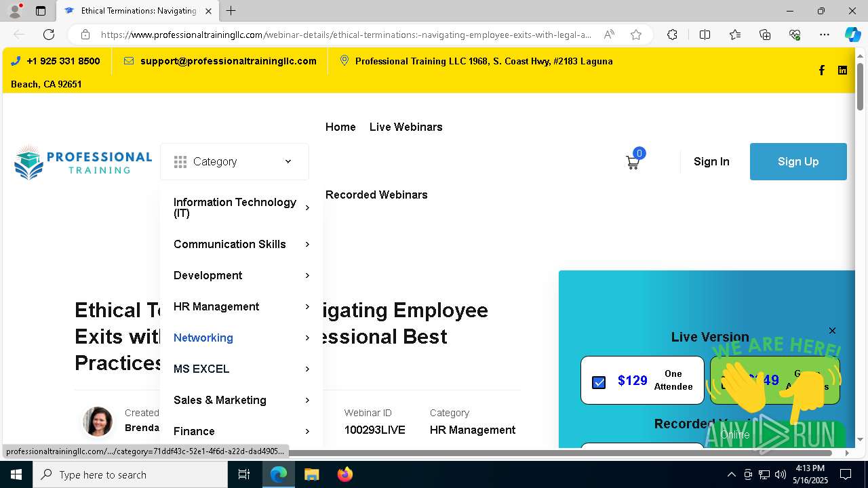The height and width of the screenshot is (488, 868).
Task: Click the Professional Training logo
Action: (x=83, y=162)
